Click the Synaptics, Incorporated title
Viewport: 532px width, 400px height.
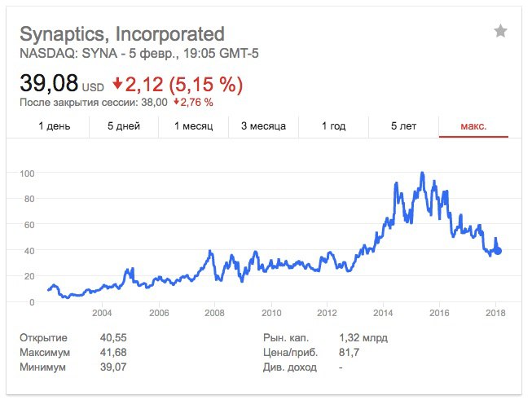click(x=121, y=34)
